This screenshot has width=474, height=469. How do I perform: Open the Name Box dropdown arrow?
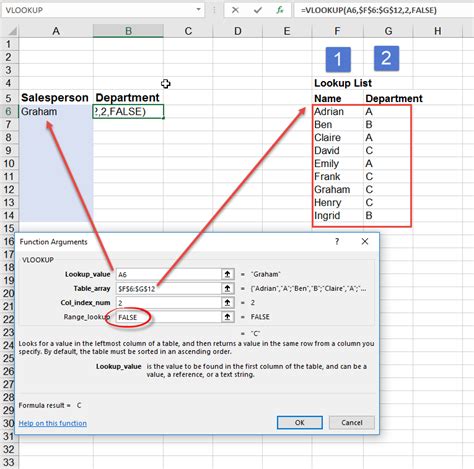click(x=198, y=9)
